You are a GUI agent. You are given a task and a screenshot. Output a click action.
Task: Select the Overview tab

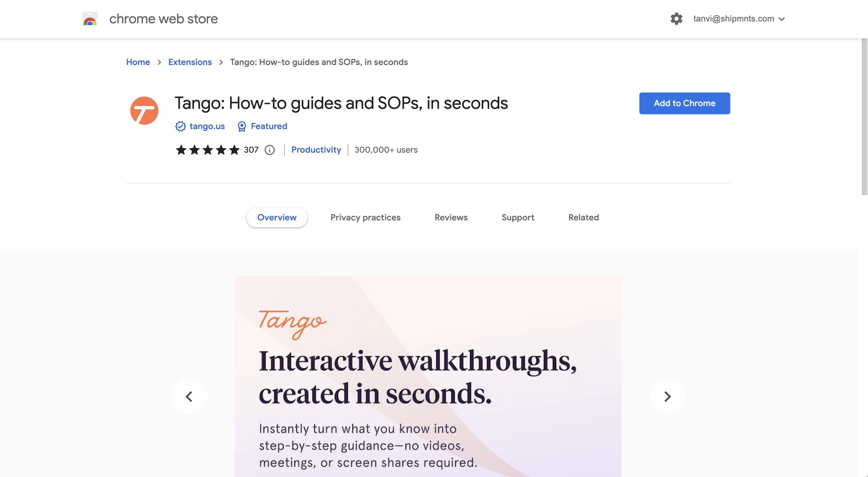click(277, 218)
